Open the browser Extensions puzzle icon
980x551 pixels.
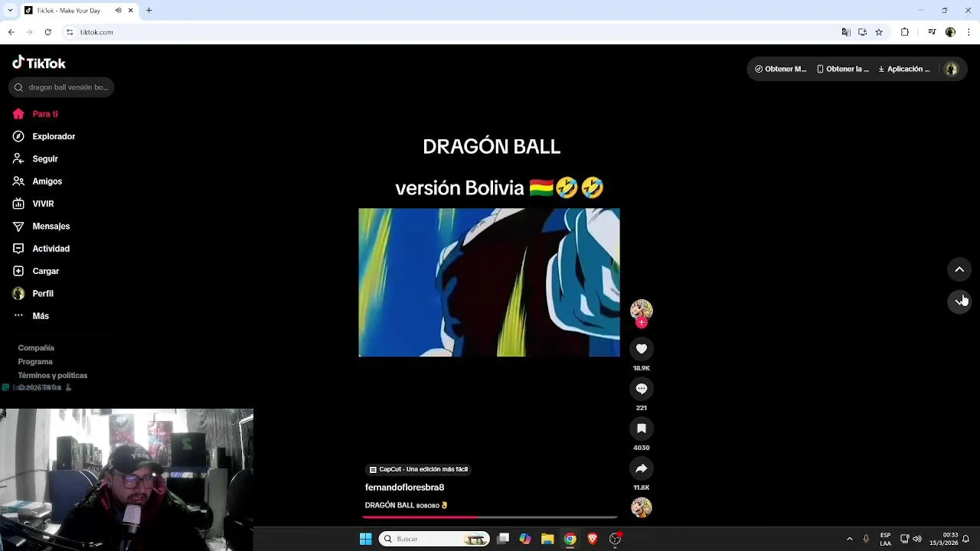click(x=904, y=32)
